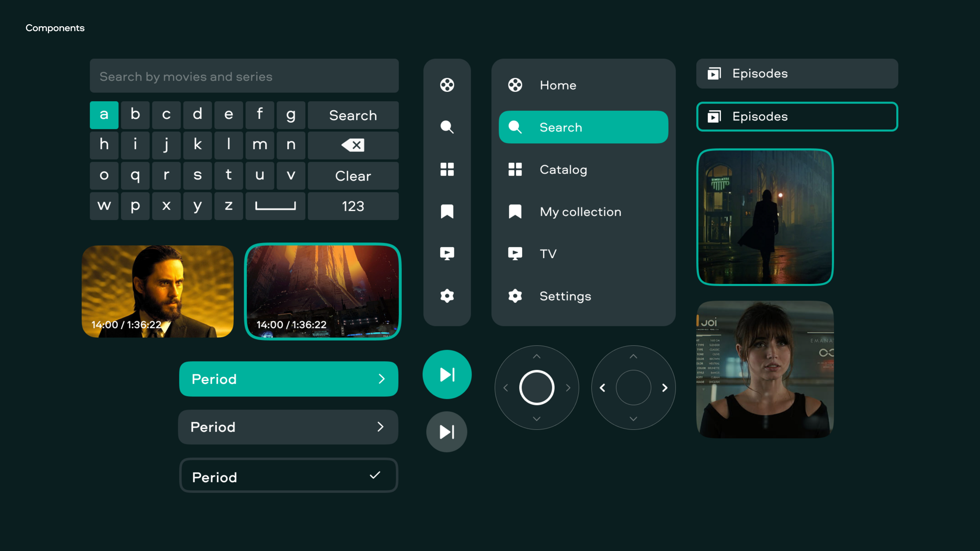
Task: Click the film reel icon in collapsed sidebar
Action: click(447, 85)
